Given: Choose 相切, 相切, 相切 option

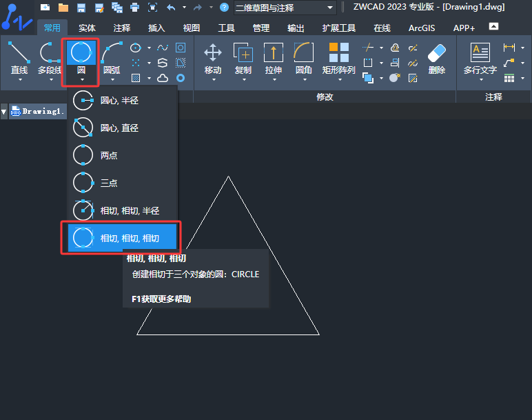Looking at the screenshot, I should [x=123, y=238].
